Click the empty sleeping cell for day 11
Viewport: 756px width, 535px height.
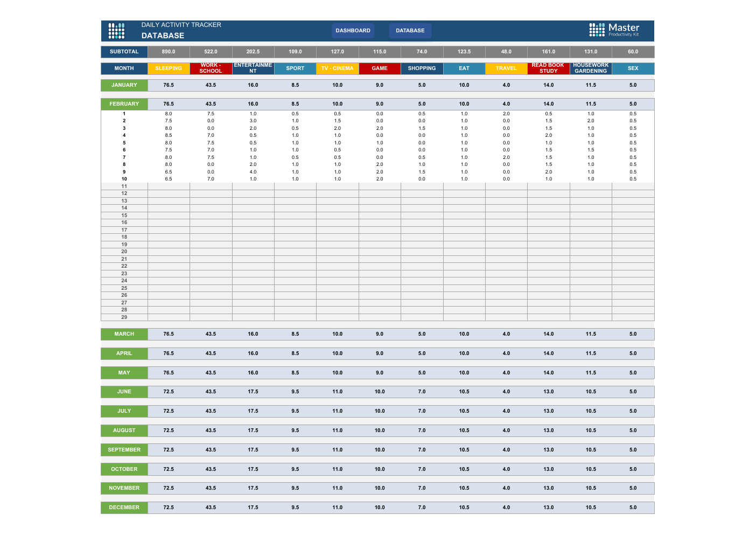(169, 186)
